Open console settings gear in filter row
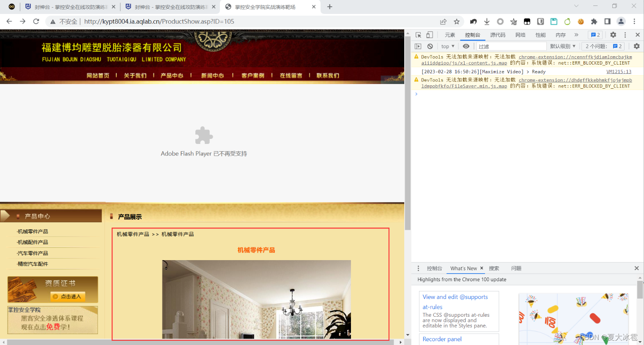 [637, 46]
